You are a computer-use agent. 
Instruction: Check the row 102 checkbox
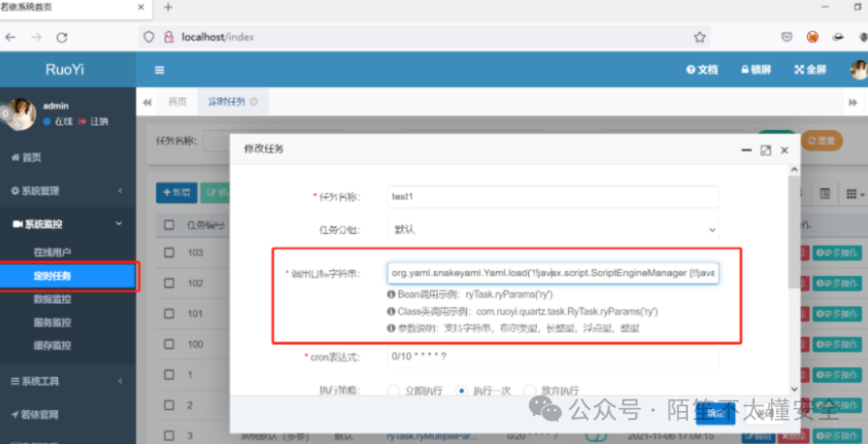coord(170,283)
